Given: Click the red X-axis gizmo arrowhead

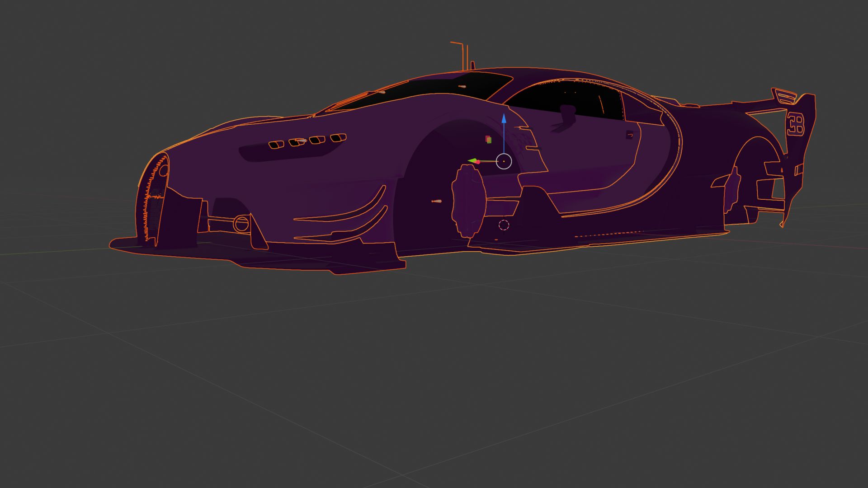Looking at the screenshot, I should [x=478, y=162].
